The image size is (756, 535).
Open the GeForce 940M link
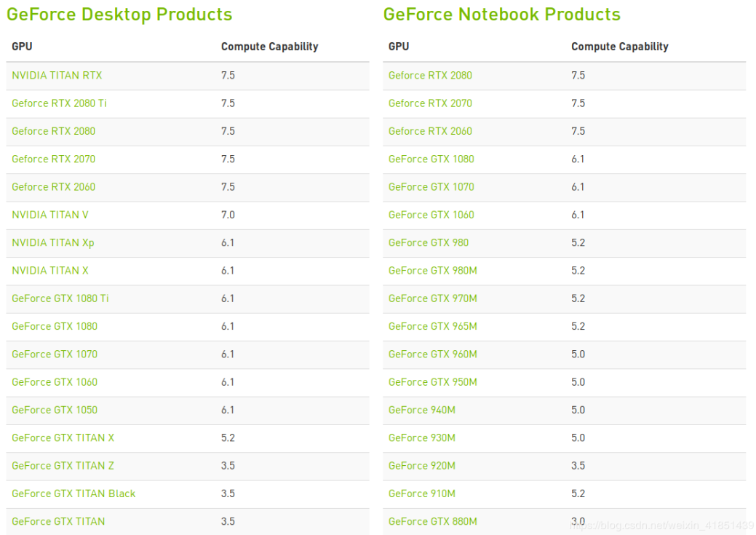(x=422, y=410)
